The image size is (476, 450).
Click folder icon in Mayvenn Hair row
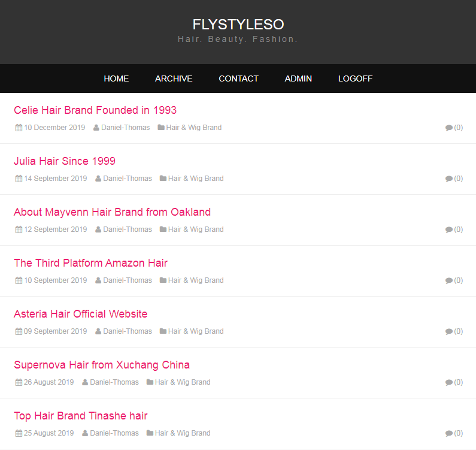pyautogui.click(x=163, y=229)
